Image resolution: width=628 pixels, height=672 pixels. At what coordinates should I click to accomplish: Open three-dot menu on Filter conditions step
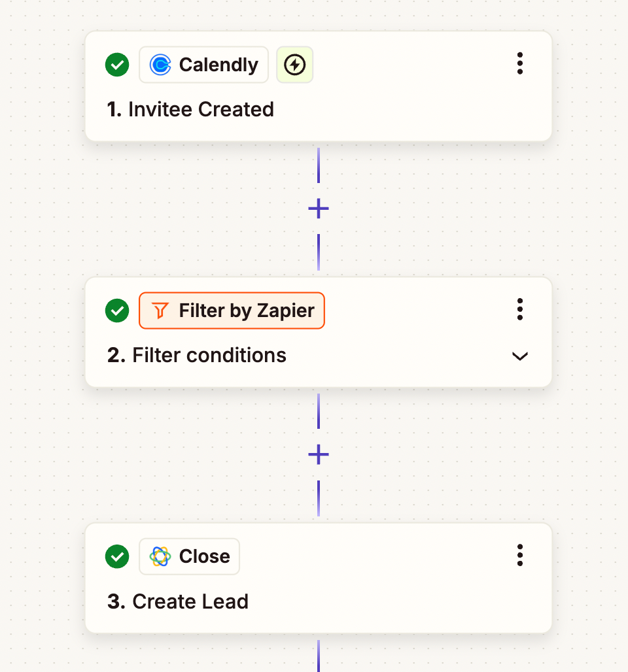click(x=520, y=309)
